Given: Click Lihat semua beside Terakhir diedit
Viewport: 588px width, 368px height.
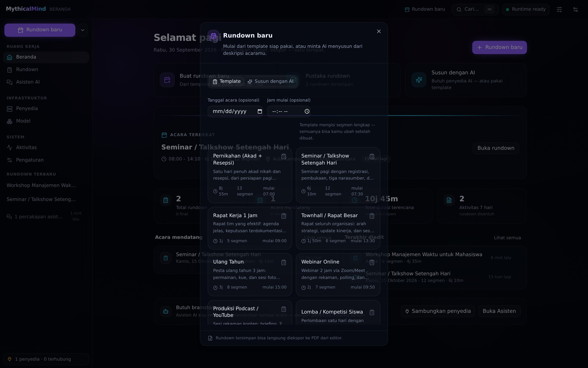Looking at the screenshot, I should point(507,238).
